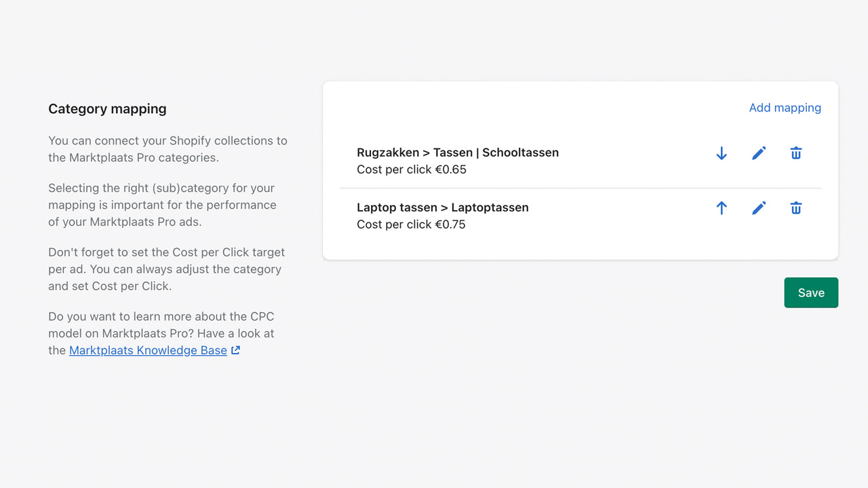Edit the Laptop tassen mapping with pencil icon
Image resolution: width=868 pixels, height=488 pixels.
758,208
